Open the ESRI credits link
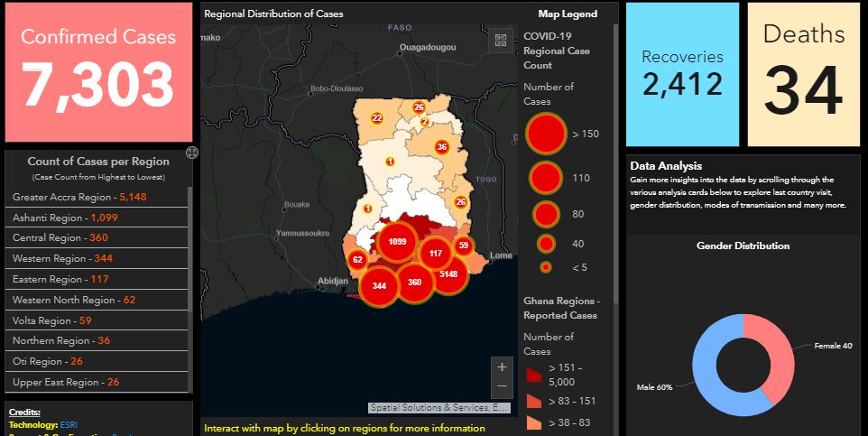The image size is (868, 436). [x=69, y=424]
